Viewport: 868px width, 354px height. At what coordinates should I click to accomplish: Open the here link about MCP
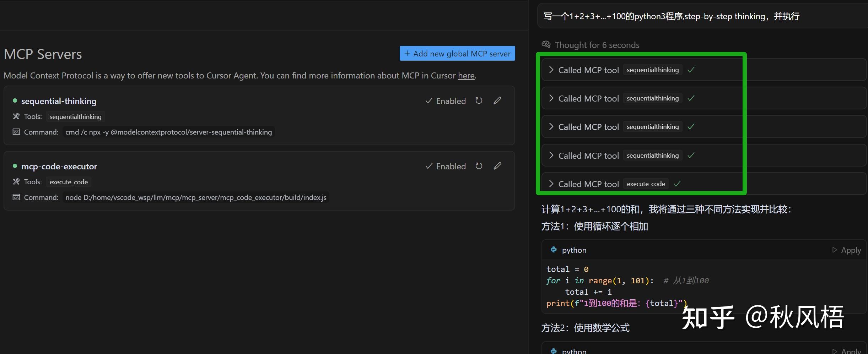coord(466,75)
